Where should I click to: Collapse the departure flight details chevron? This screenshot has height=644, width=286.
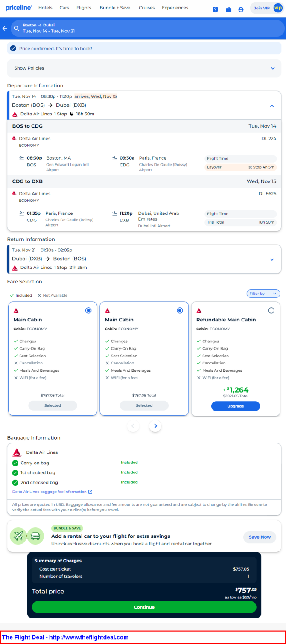272,106
